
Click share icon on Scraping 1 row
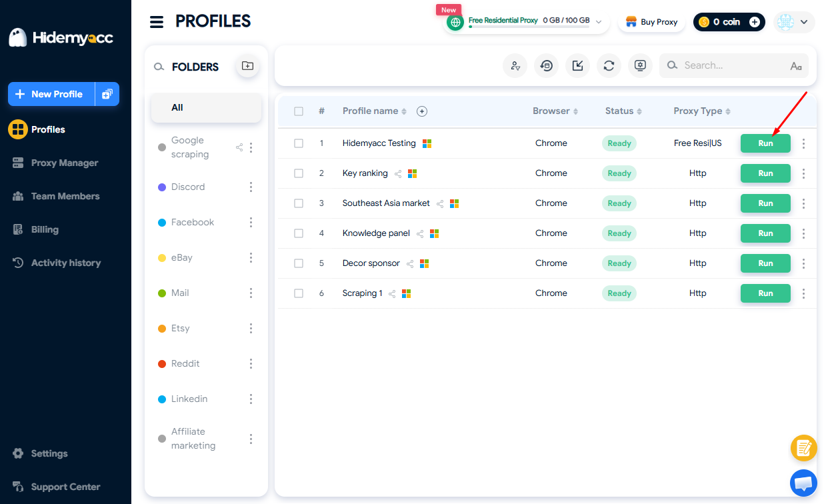click(x=392, y=293)
